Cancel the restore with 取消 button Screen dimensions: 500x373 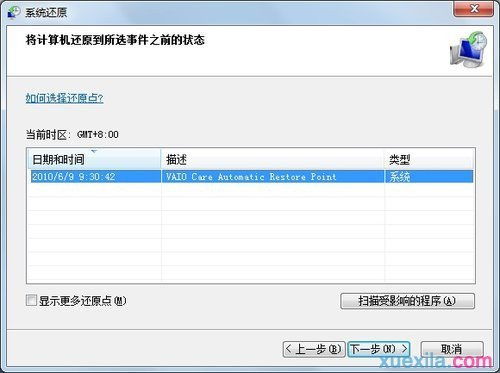point(452,349)
